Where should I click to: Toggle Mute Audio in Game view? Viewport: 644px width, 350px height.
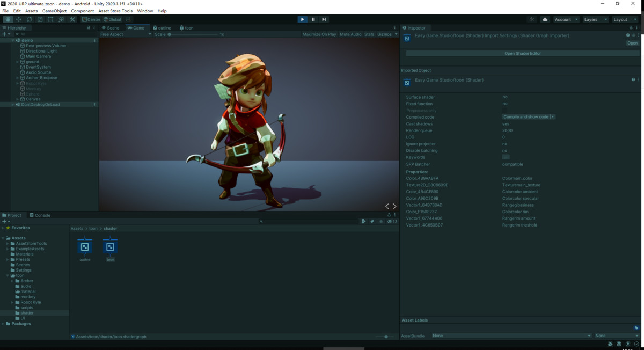[350, 34]
